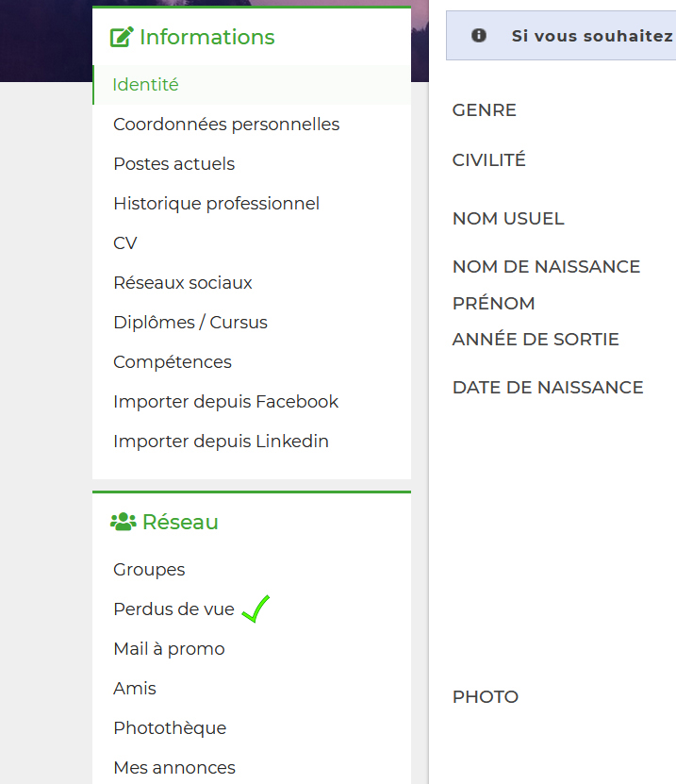The width and height of the screenshot is (676, 784).
Task: Open the CV menu entry
Action: 125,243
